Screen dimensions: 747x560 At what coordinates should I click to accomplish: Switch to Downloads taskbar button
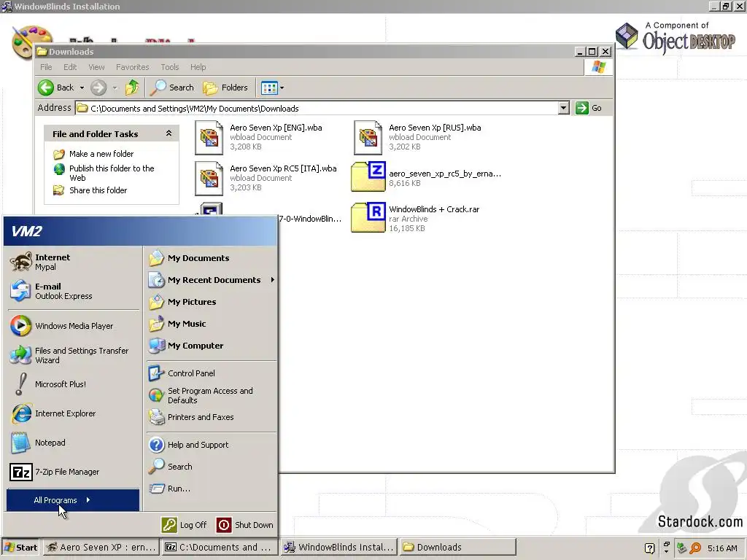458,548
